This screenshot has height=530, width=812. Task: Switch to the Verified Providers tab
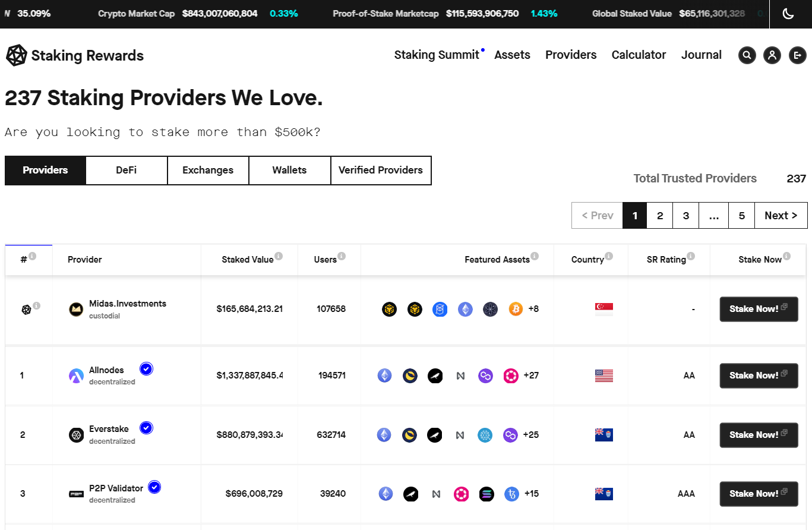coord(381,171)
